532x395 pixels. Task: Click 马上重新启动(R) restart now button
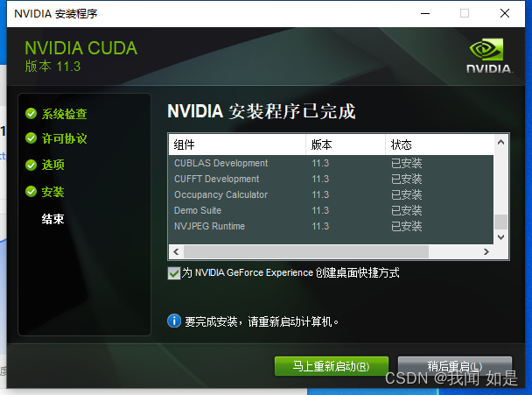(x=331, y=366)
